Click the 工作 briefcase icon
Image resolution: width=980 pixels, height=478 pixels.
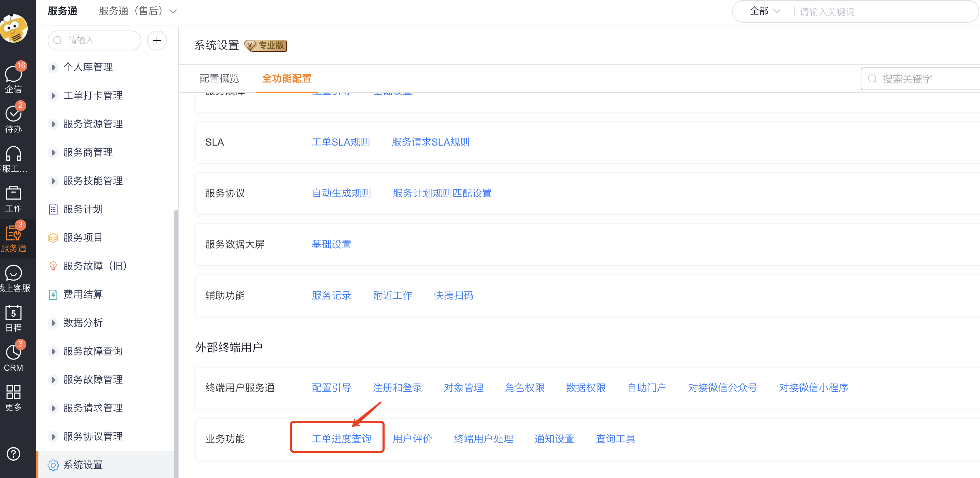tap(13, 193)
